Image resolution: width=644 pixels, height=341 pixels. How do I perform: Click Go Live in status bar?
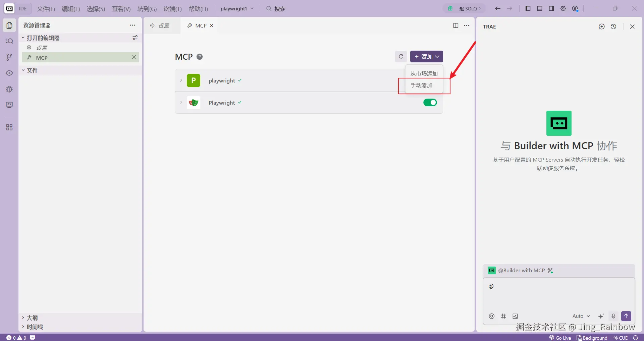[x=560, y=338]
